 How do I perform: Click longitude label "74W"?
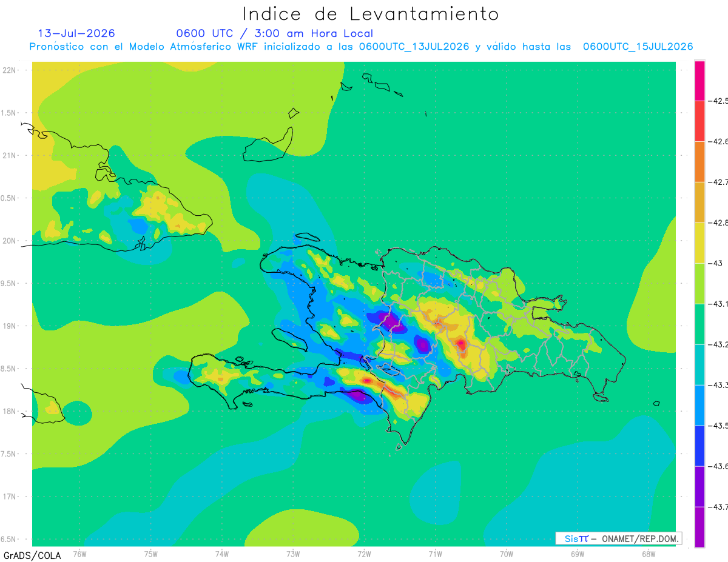point(221,554)
